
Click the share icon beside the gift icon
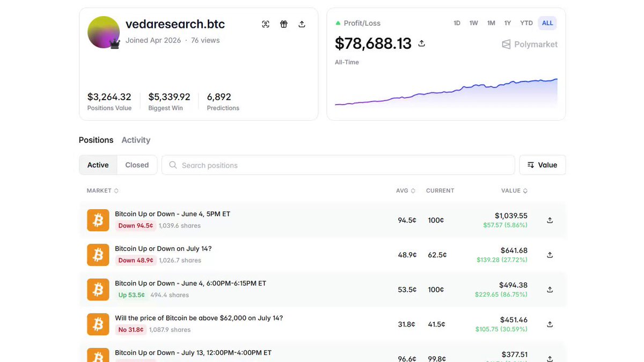[302, 24]
